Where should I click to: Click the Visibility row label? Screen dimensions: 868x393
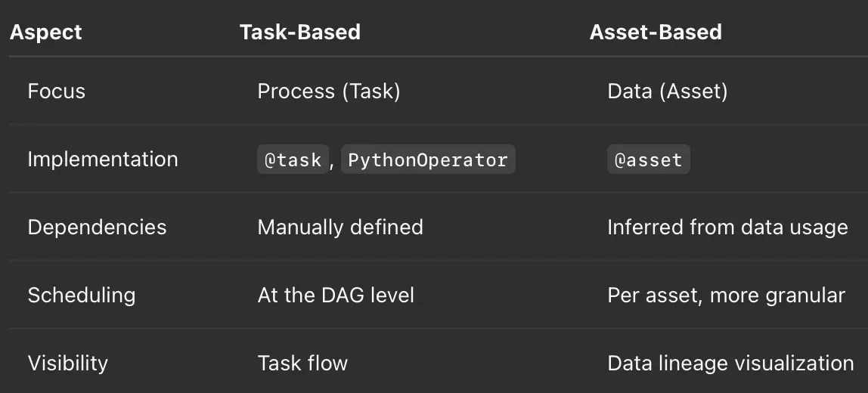tap(68, 363)
